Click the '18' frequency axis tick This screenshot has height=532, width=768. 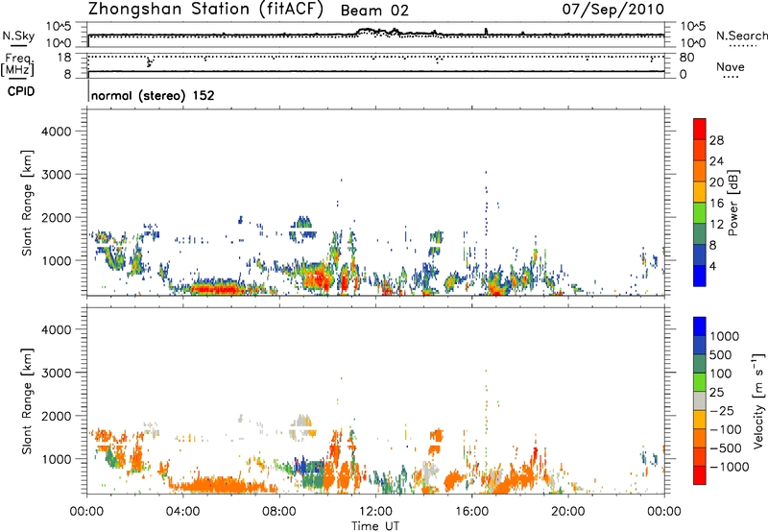click(x=63, y=58)
